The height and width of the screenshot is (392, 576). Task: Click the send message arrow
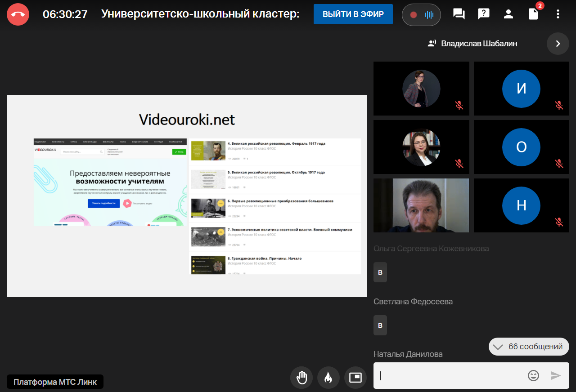(x=556, y=375)
